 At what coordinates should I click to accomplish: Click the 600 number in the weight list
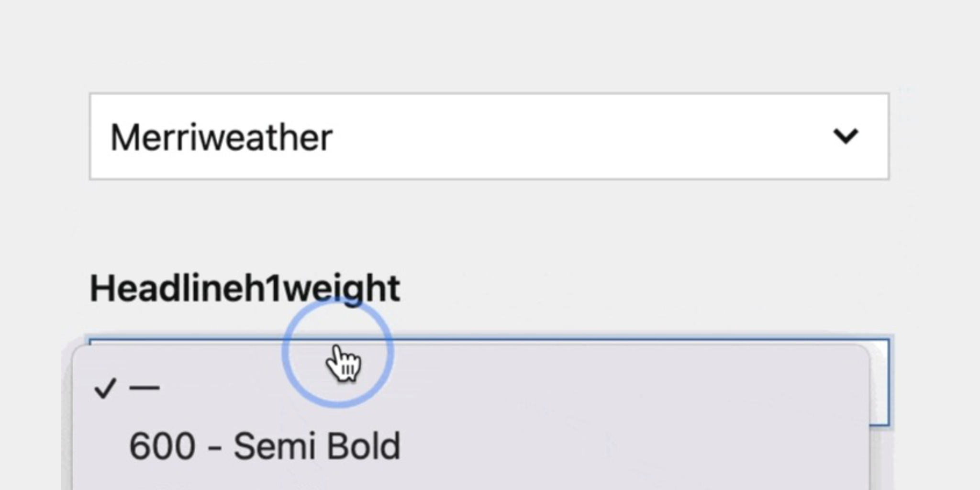(162, 446)
